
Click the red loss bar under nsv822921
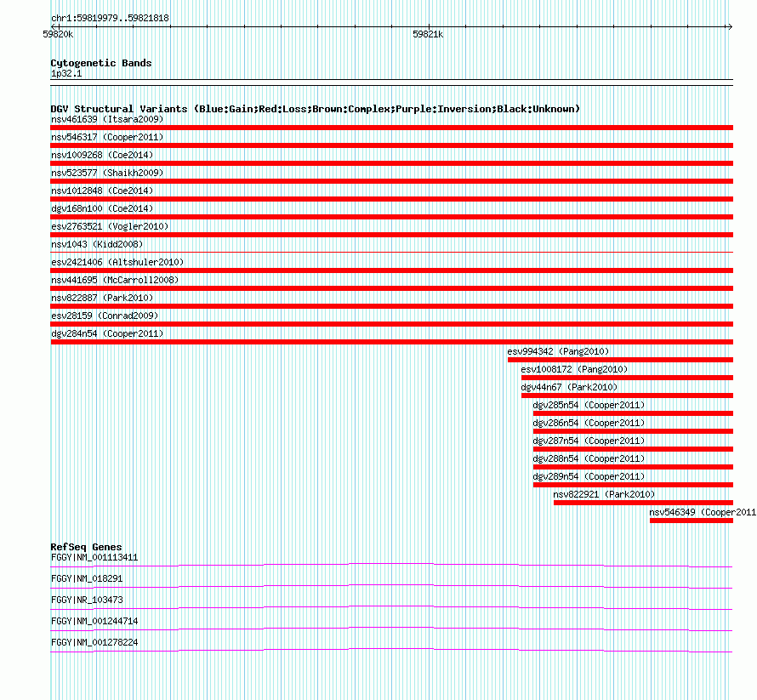pyautogui.click(x=643, y=503)
